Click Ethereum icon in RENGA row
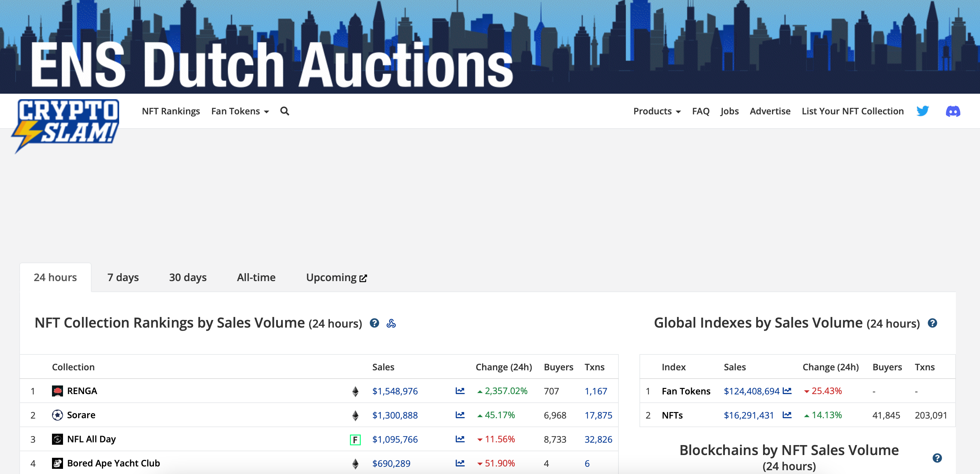 pos(355,391)
